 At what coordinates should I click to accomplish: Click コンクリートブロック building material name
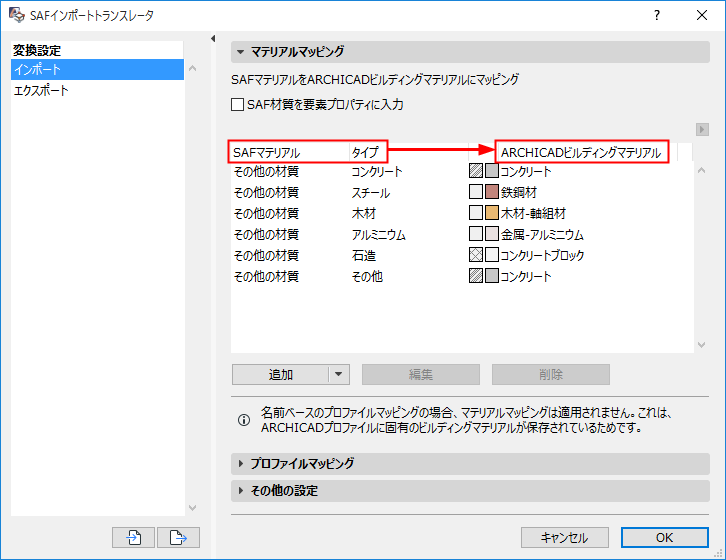tap(542, 255)
